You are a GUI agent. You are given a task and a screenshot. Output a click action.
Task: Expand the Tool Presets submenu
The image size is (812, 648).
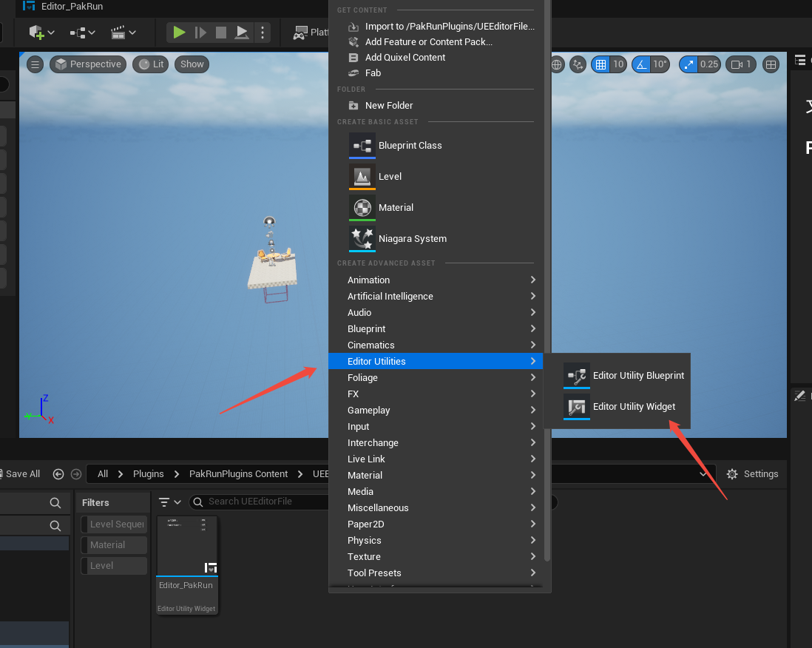click(436, 573)
